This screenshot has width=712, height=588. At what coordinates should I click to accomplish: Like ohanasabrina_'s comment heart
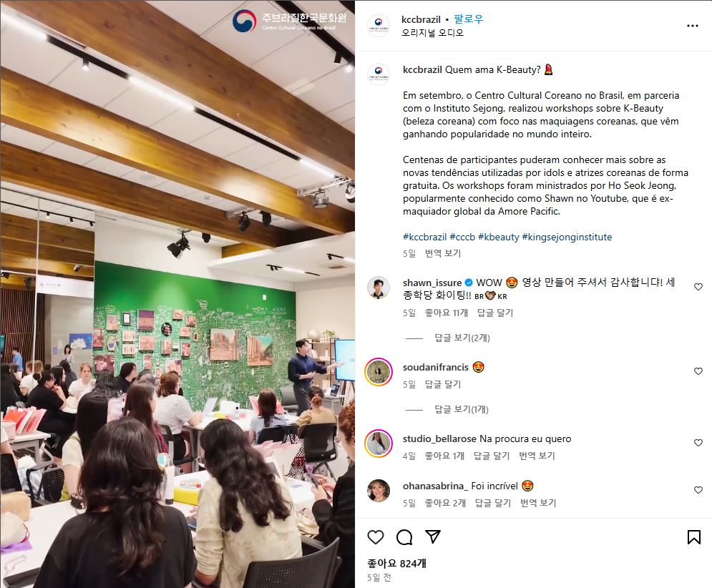[698, 490]
